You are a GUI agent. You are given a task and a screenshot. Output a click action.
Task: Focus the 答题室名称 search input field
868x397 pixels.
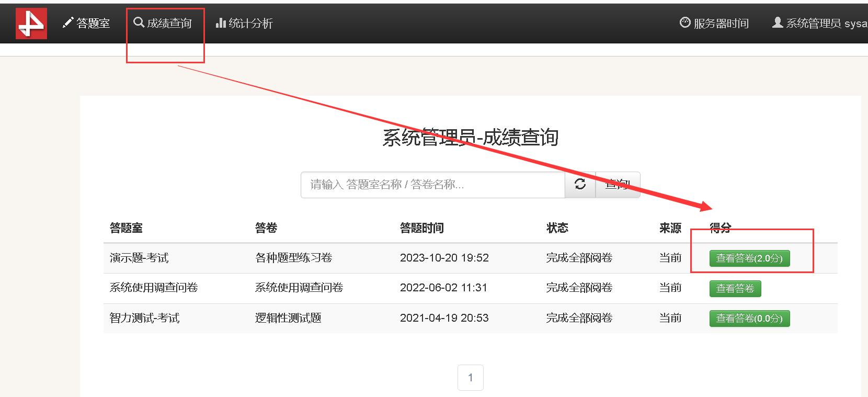(433, 185)
